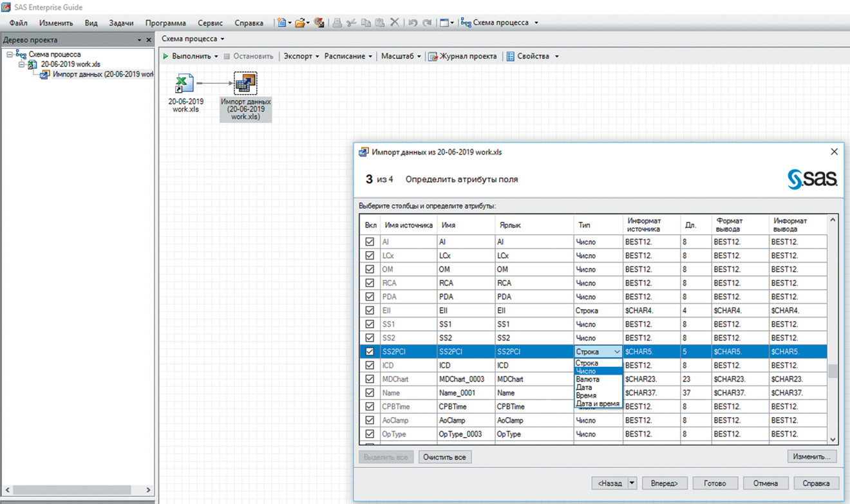Click the Изменить... button
The width and height of the screenshot is (850, 504).
click(811, 456)
